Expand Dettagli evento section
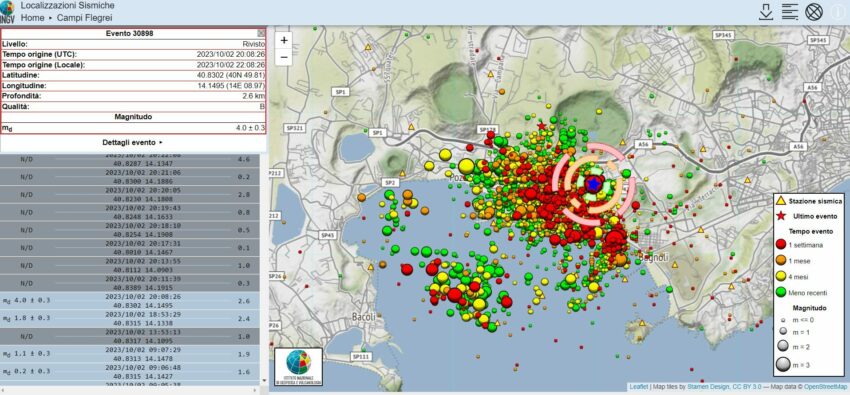Viewport: 850px width, 395px height. click(x=133, y=143)
